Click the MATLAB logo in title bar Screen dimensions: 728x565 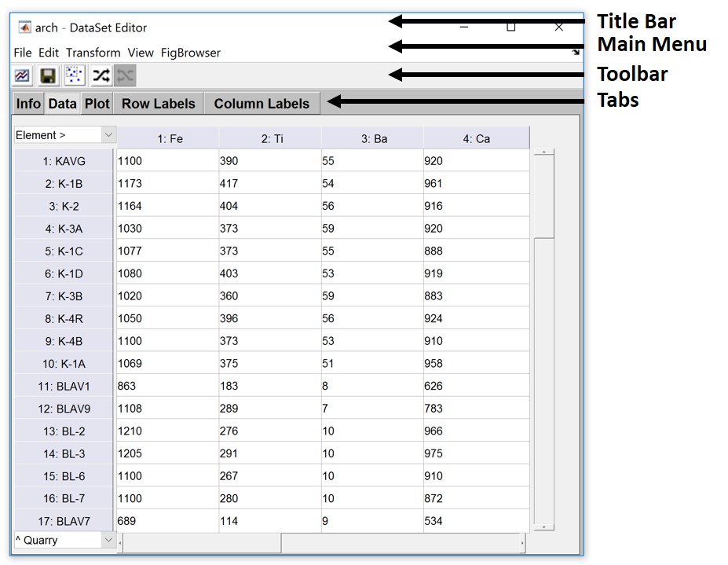(x=24, y=28)
